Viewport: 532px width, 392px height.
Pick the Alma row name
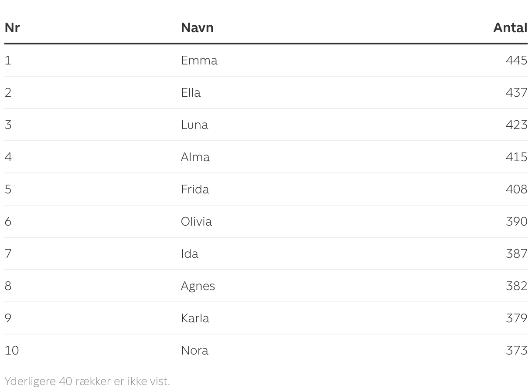tap(195, 157)
